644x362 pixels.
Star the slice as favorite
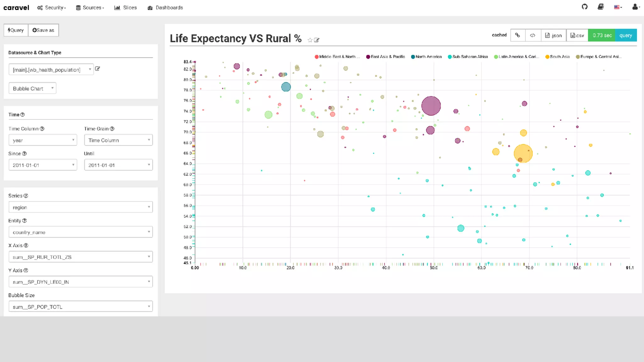(x=310, y=40)
